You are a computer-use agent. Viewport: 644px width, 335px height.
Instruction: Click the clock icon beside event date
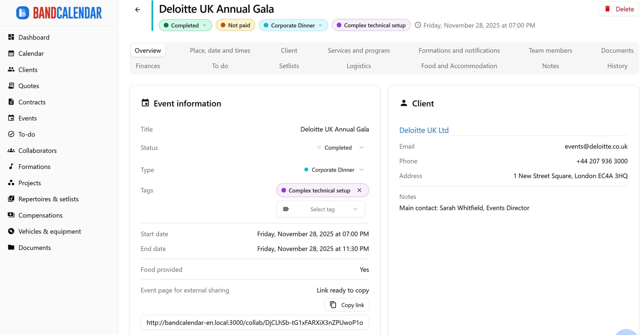(x=418, y=25)
